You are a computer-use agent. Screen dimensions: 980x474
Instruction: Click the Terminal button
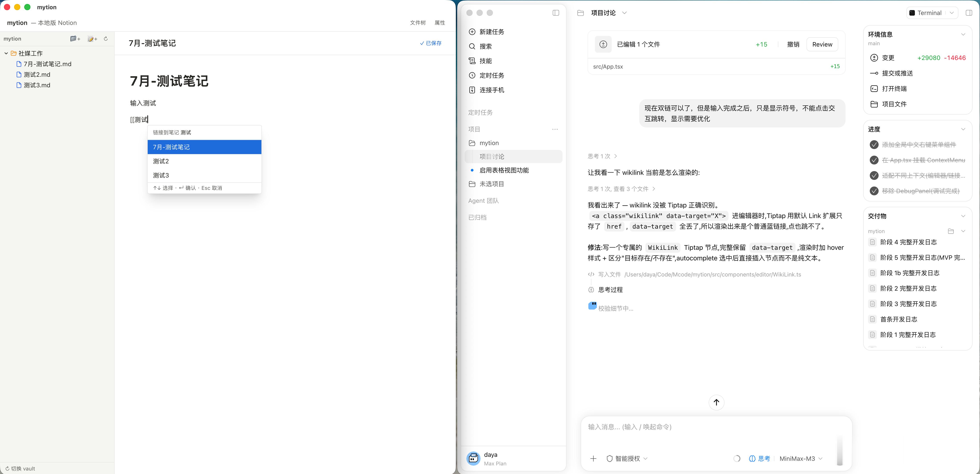pos(926,13)
